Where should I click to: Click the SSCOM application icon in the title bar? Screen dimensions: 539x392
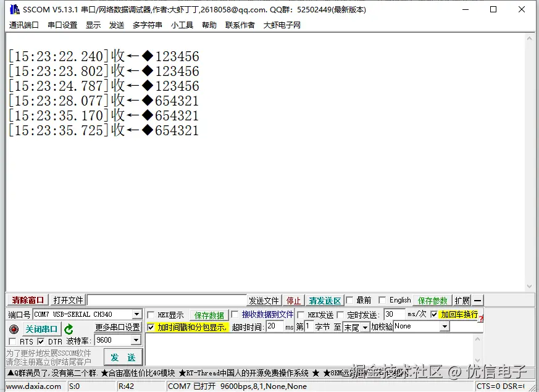click(x=14, y=9)
